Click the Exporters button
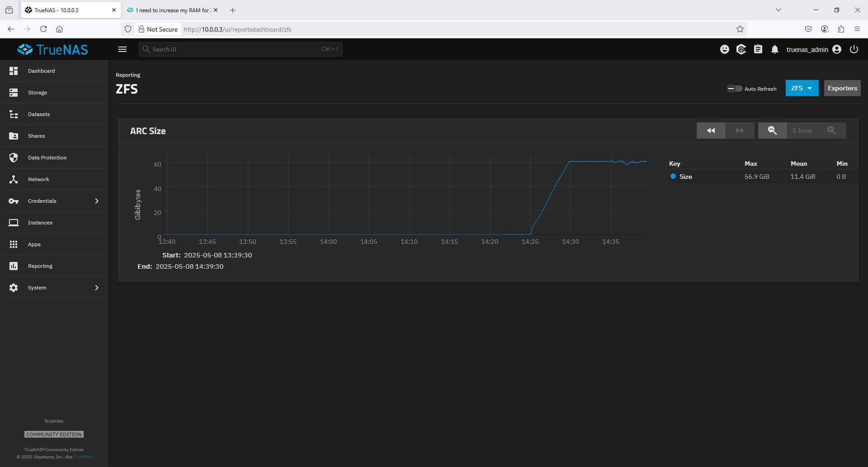This screenshot has height=467, width=868. (x=842, y=88)
